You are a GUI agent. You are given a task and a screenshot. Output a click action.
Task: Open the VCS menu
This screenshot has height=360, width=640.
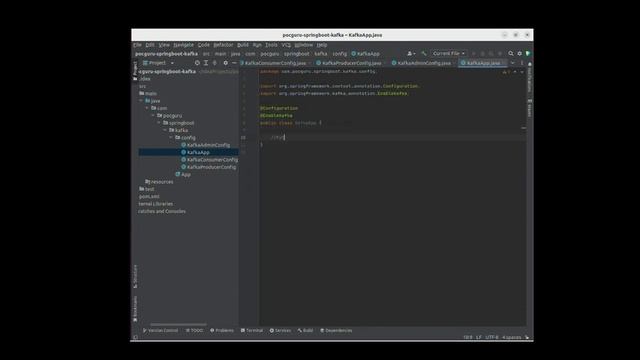(286, 45)
